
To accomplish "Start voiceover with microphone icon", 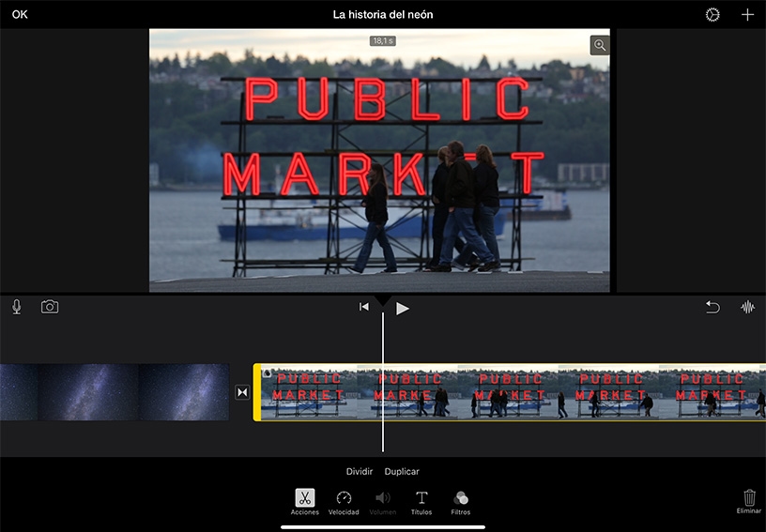I will point(17,307).
